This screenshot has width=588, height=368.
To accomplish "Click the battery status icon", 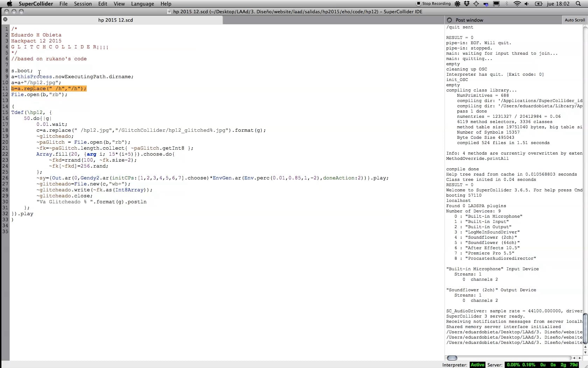I will pyautogui.click(x=539, y=4).
